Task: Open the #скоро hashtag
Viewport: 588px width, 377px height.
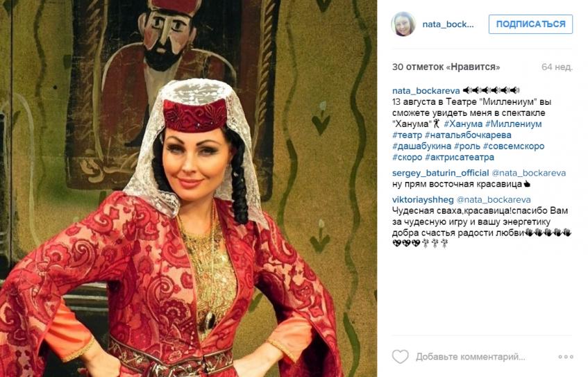Action: [407, 157]
